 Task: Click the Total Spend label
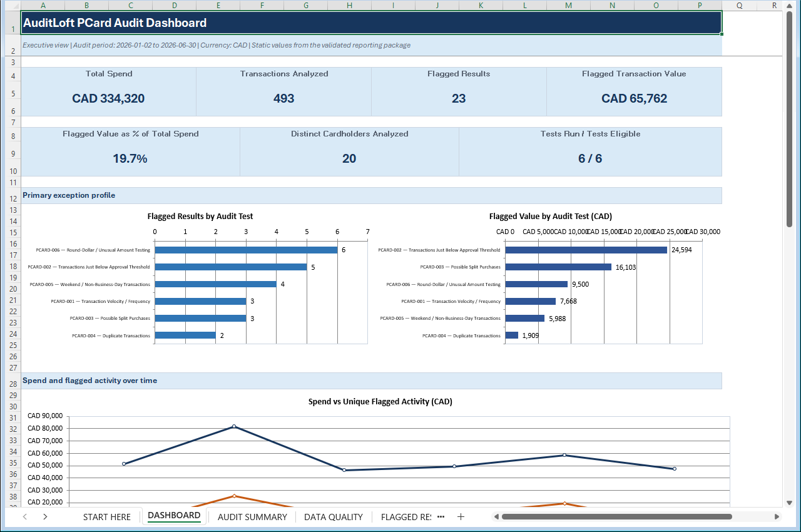(x=109, y=74)
